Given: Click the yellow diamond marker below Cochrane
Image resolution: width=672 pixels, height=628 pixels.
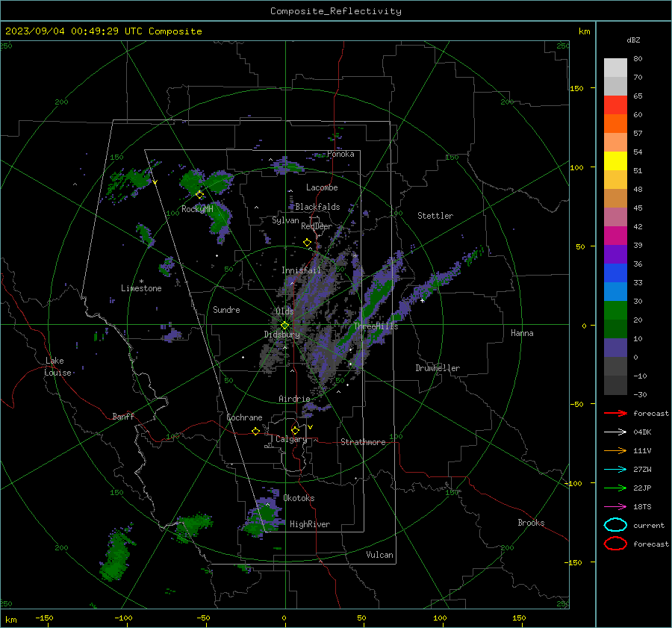Looking at the screenshot, I should coord(255,432).
